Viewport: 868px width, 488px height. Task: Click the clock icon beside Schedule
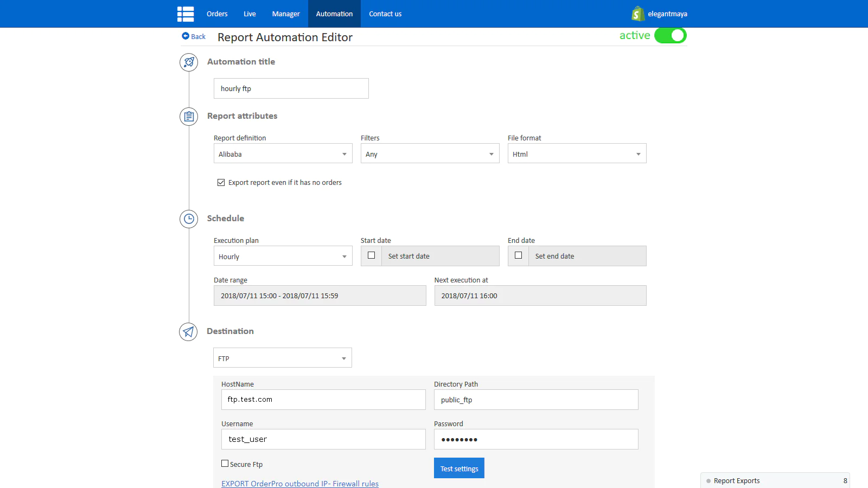[189, 219]
